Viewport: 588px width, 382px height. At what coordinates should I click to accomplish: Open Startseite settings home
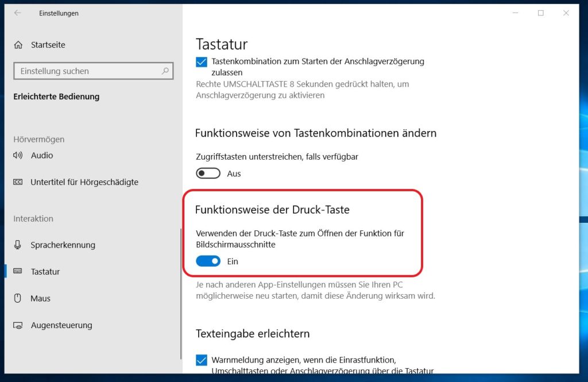[x=48, y=45]
